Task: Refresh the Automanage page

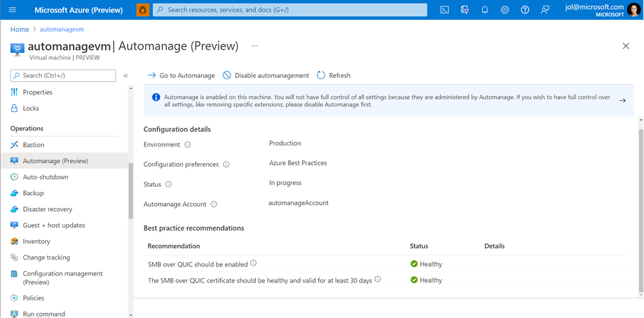Action: (333, 75)
